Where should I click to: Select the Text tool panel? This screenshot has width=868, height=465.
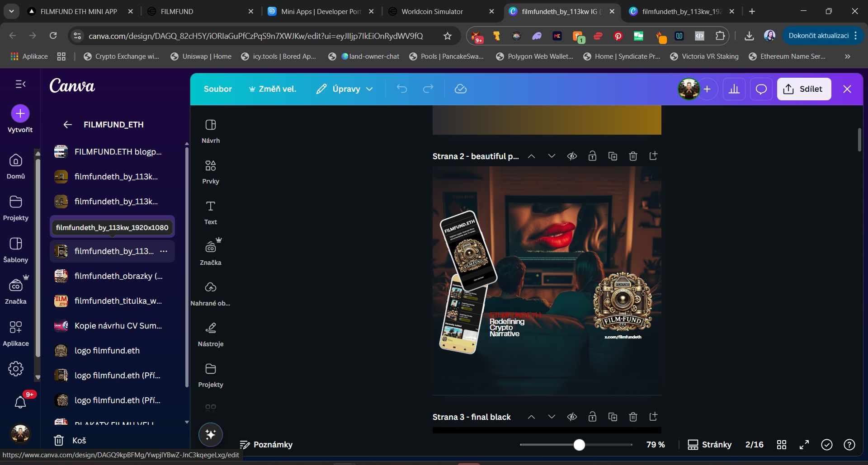tap(211, 212)
